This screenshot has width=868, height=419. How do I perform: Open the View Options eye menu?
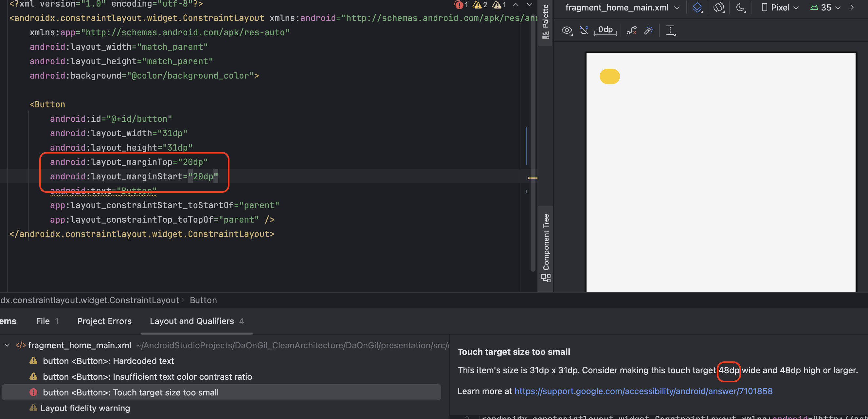567,30
